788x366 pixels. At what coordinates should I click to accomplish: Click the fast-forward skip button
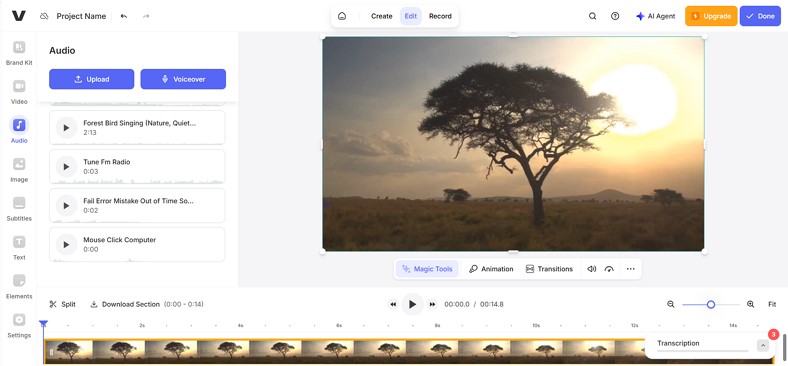click(x=432, y=304)
